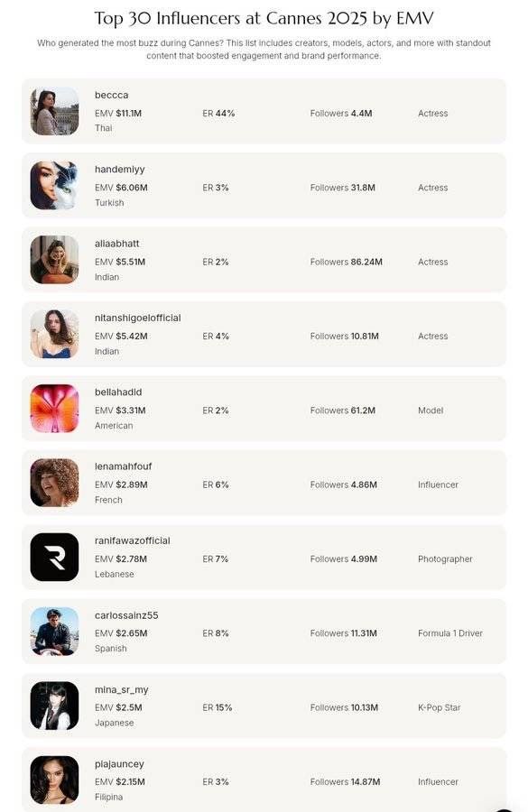Click the Photographer label for ranifawazofficial
This screenshot has width=528, height=812.
445,559
